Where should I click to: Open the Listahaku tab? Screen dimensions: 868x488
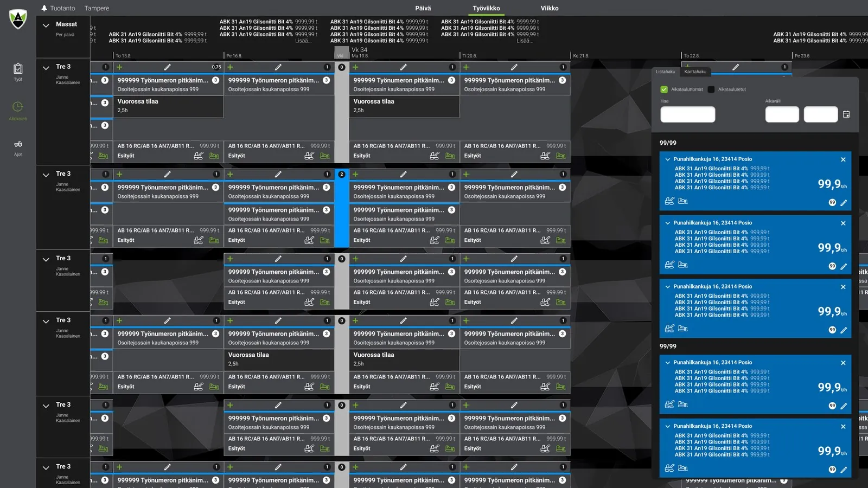click(666, 72)
